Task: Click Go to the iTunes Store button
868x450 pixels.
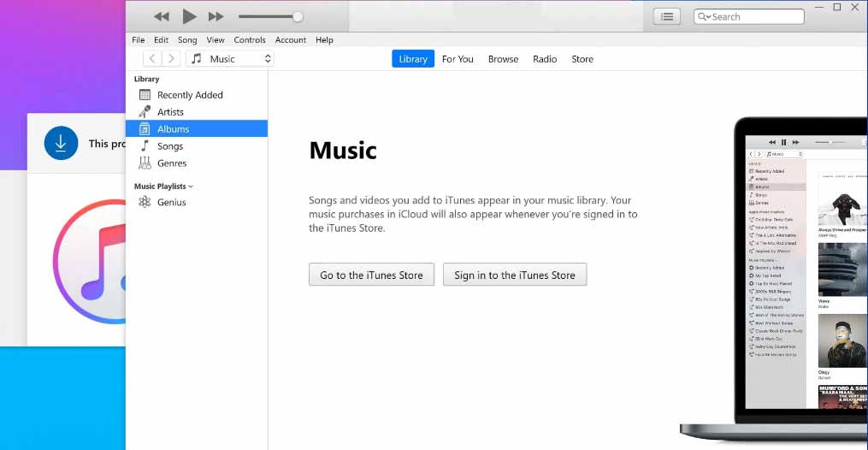Action: pos(371,275)
